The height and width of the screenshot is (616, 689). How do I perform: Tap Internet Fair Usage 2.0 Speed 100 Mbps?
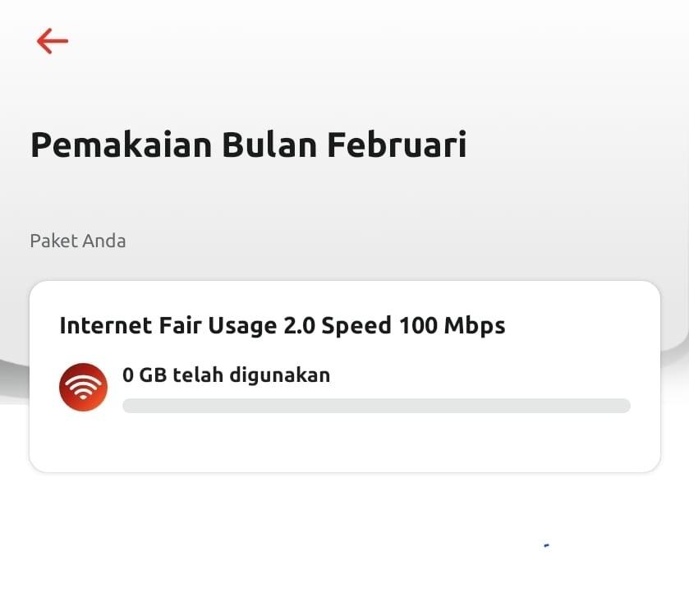pos(282,325)
